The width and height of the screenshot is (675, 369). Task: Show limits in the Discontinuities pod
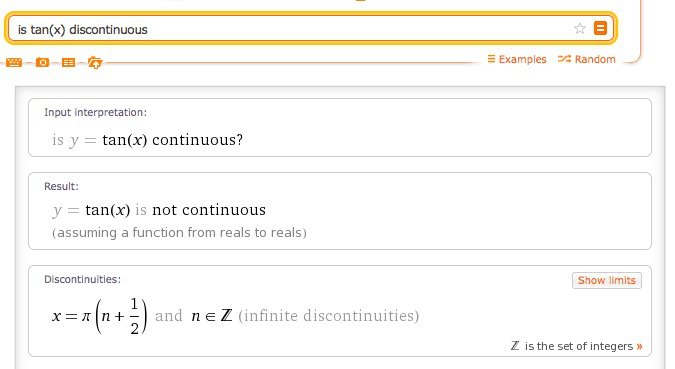click(x=607, y=280)
